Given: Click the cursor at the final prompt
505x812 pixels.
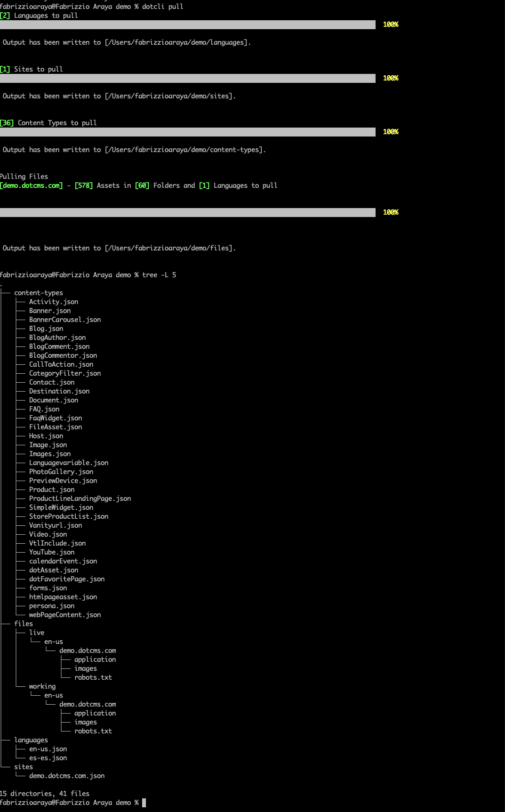Looking at the screenshot, I should pos(144,803).
